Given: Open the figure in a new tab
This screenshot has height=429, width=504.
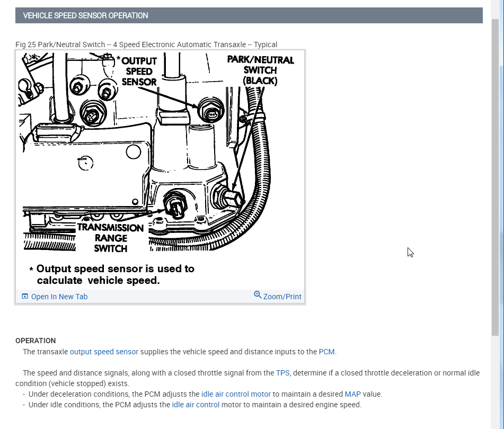Looking at the screenshot, I should point(59,297).
